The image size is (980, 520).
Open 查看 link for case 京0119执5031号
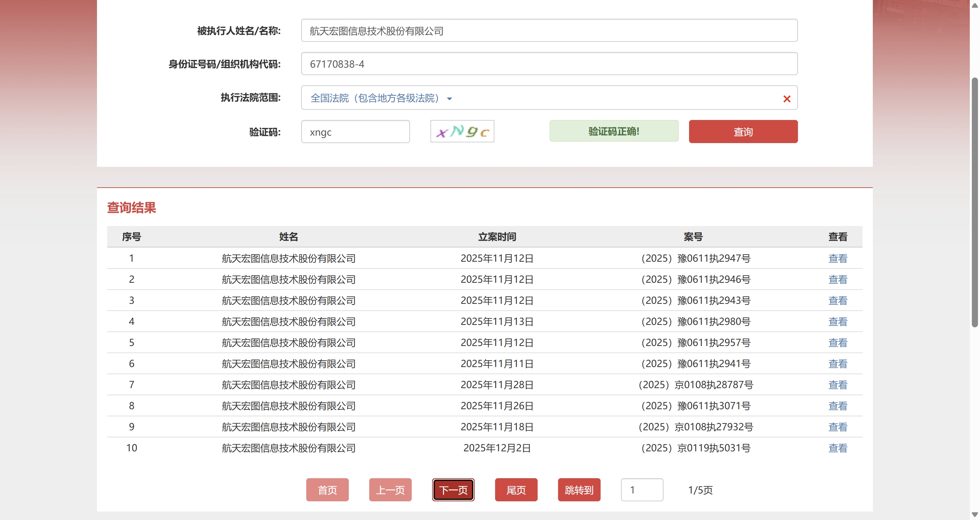tap(837, 448)
